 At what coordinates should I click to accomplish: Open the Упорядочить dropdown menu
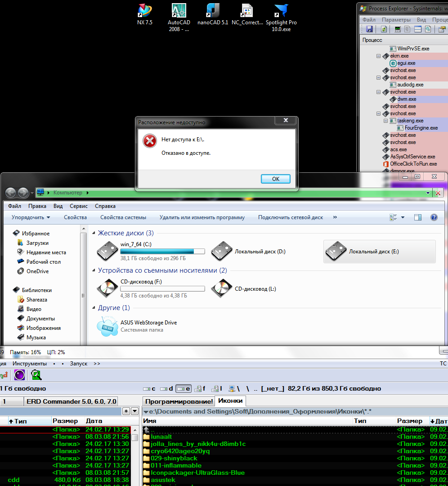(31, 217)
